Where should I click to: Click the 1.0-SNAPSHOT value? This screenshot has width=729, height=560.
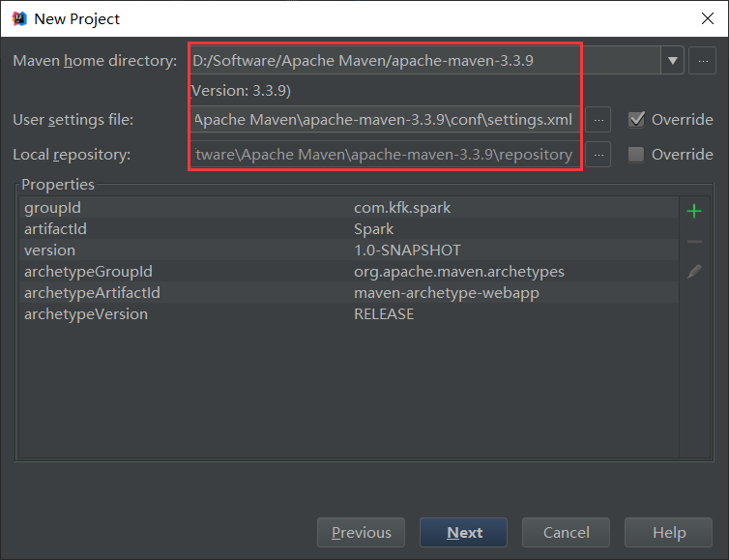[407, 251]
